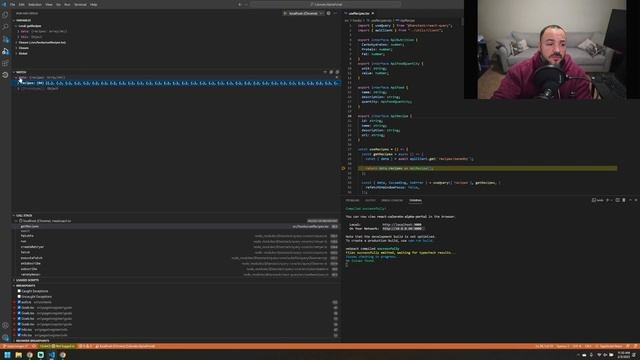
Task: Toggle the Uncaught Exceptions checkbox
Action: pos(19,297)
